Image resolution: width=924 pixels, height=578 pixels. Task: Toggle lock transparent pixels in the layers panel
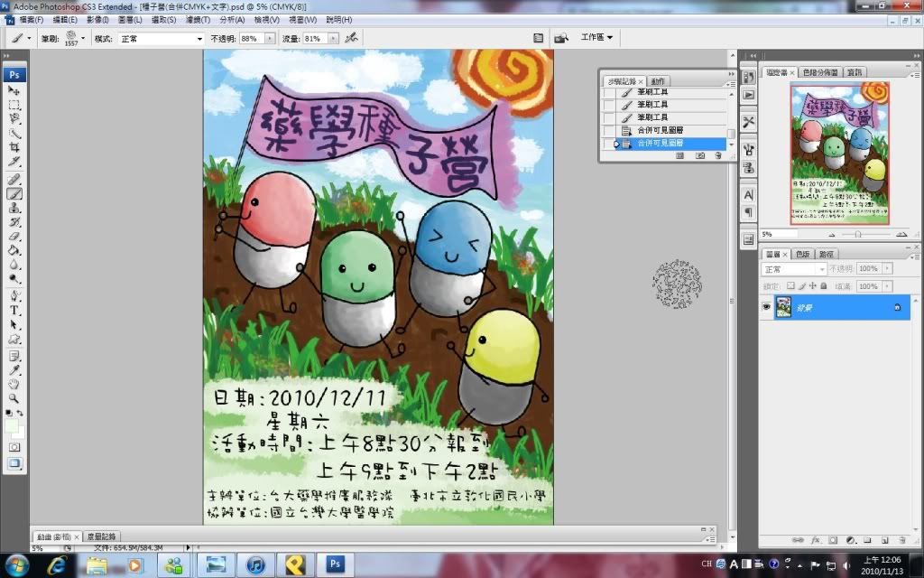point(790,286)
